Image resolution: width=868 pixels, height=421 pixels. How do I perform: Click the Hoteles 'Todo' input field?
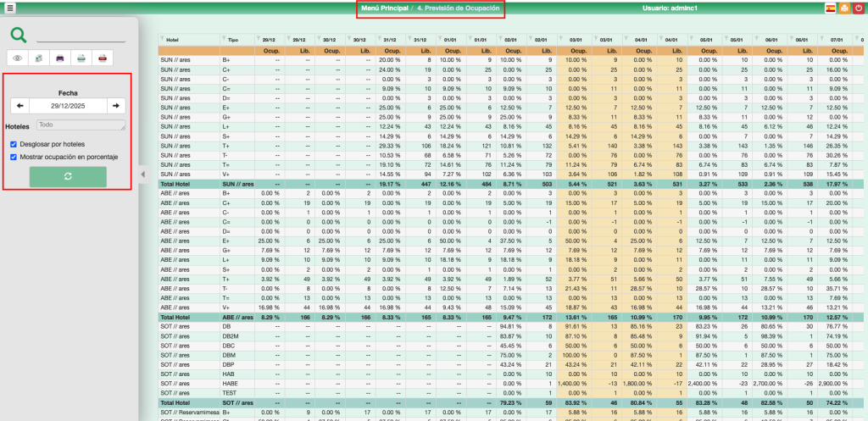(80, 125)
